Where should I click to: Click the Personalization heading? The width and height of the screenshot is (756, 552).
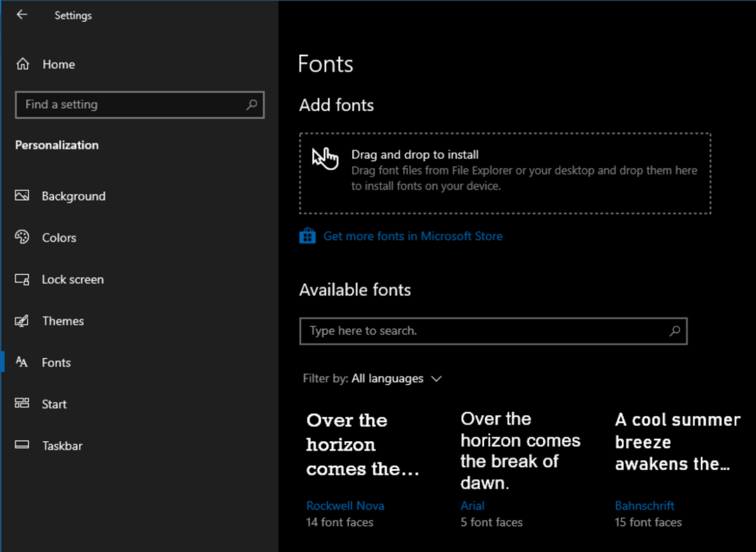point(57,145)
